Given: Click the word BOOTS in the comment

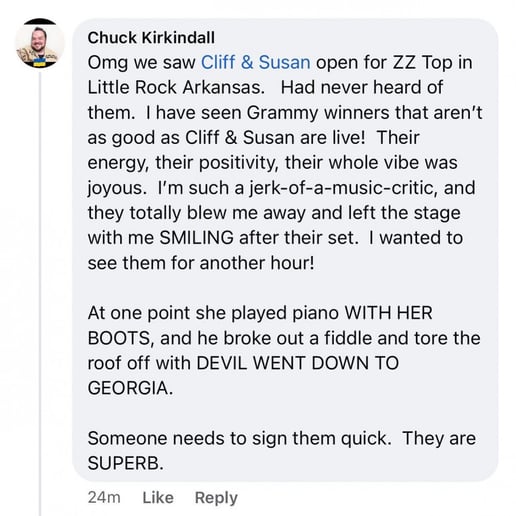Looking at the screenshot, I should tap(121, 338).
